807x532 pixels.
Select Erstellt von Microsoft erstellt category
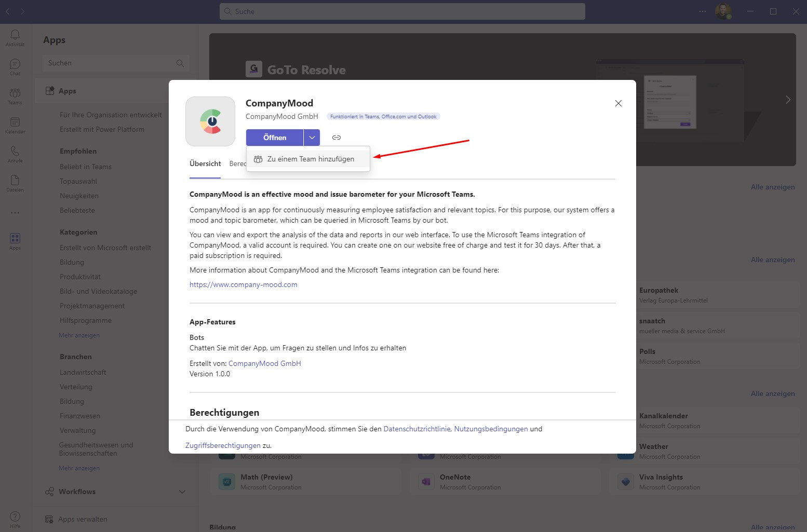point(105,248)
